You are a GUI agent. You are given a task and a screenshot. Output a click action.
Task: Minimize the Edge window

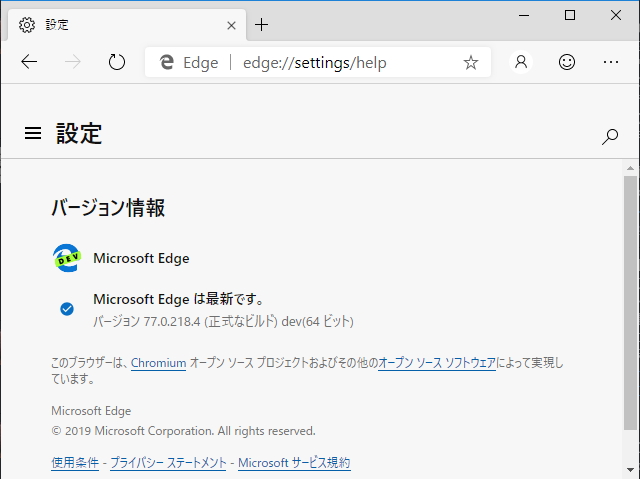coord(524,16)
